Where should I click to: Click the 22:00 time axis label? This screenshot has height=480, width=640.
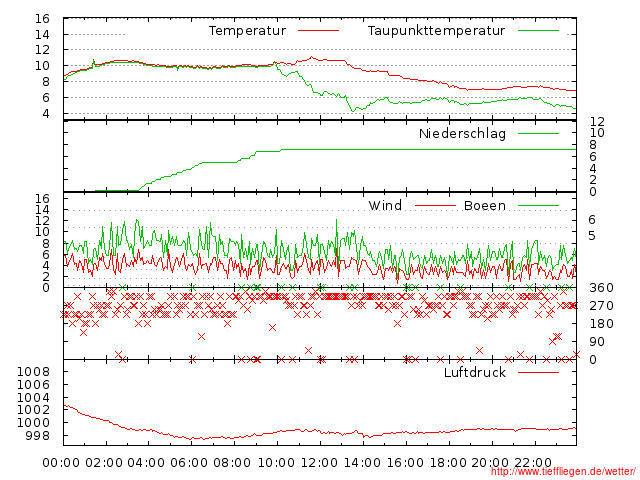(x=533, y=463)
